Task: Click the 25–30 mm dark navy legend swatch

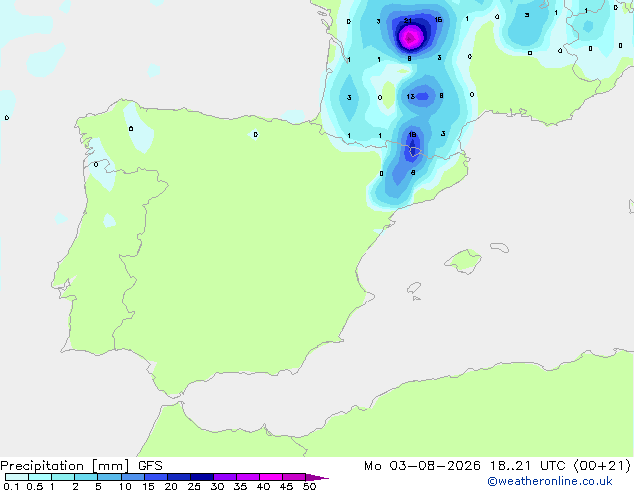Action: point(202,477)
